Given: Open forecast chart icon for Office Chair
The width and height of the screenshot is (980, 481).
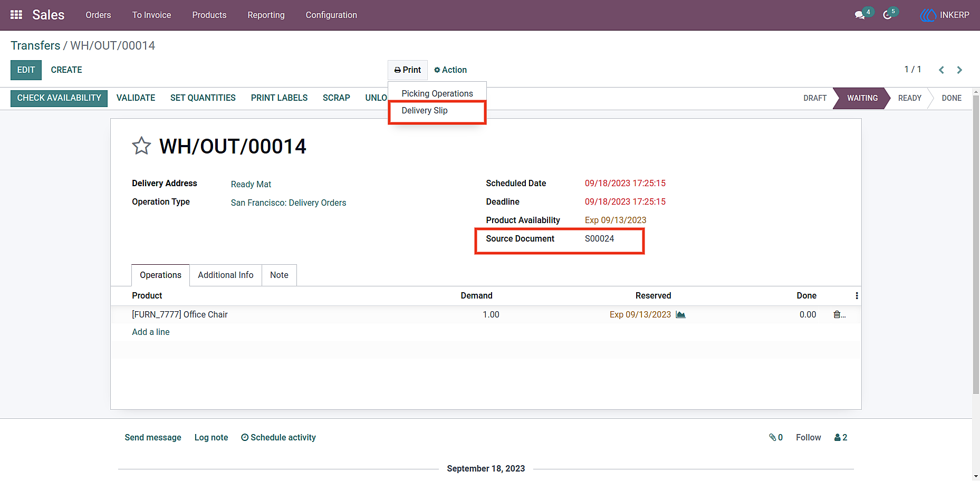Looking at the screenshot, I should click(x=680, y=314).
